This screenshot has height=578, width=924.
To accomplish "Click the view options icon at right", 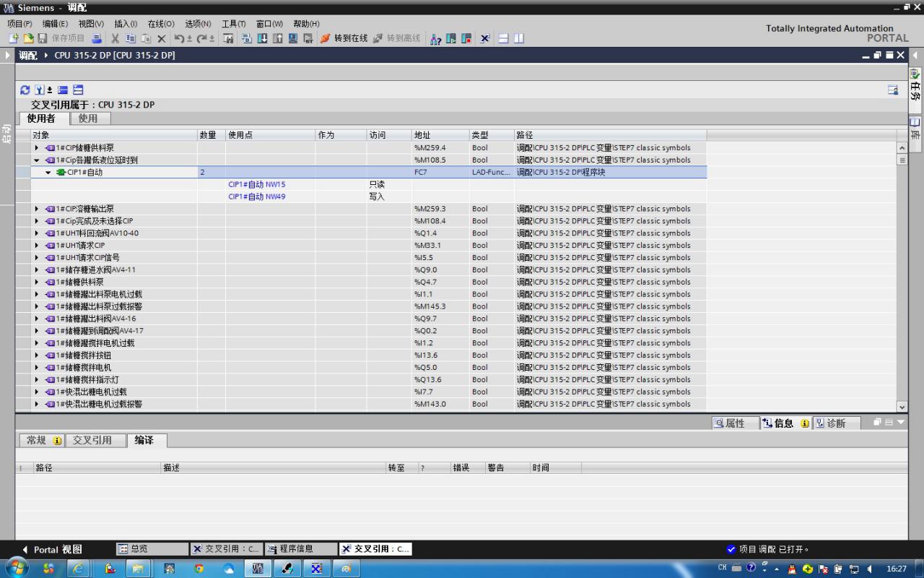I will (893, 90).
